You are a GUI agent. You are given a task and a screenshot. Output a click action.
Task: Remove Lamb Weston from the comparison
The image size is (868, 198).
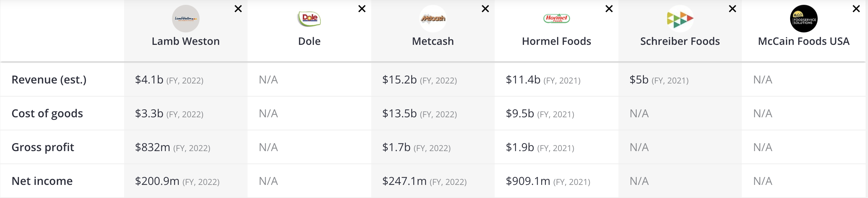coord(238,9)
